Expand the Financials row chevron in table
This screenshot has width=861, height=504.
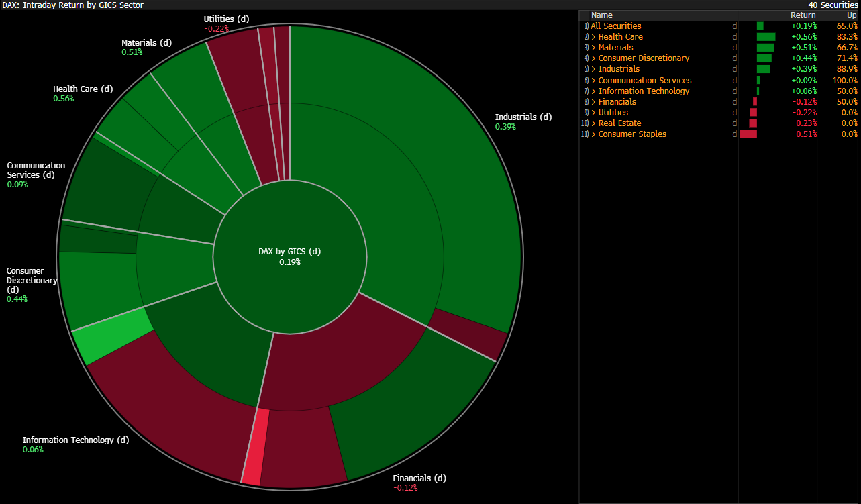594,102
